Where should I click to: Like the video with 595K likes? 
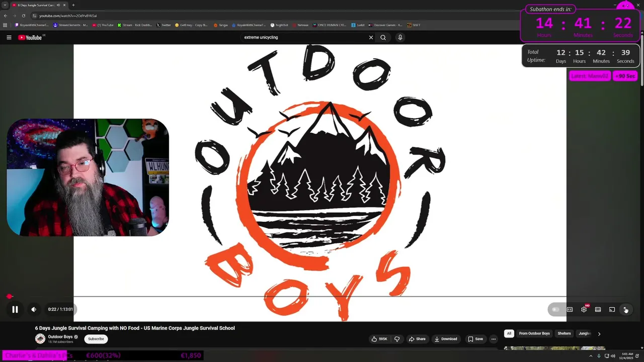pos(379,339)
